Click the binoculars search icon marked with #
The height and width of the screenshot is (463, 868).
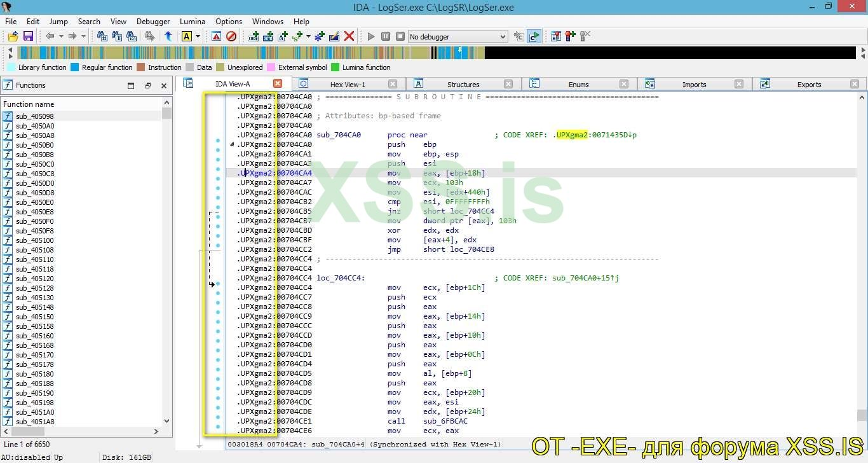[102, 36]
